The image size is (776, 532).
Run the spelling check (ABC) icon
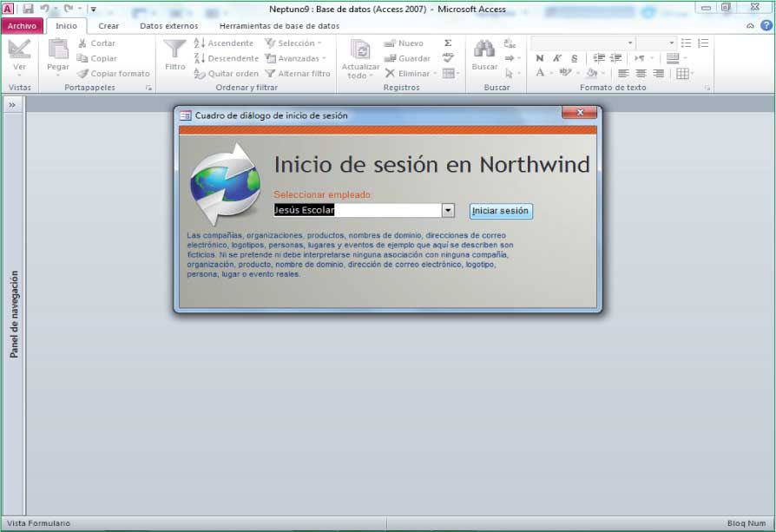click(448, 58)
